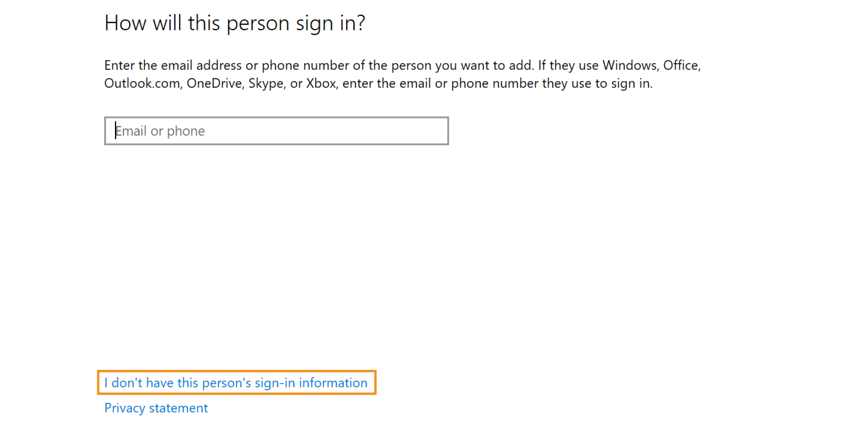Click the word "Skype" in the description

click(x=266, y=83)
